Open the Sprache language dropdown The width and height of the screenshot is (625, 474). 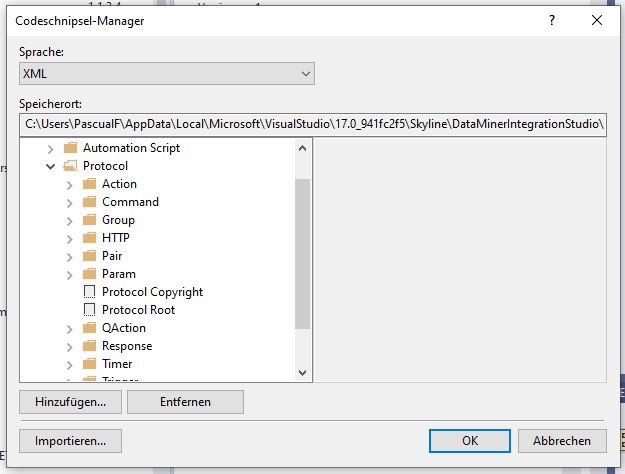tap(167, 74)
